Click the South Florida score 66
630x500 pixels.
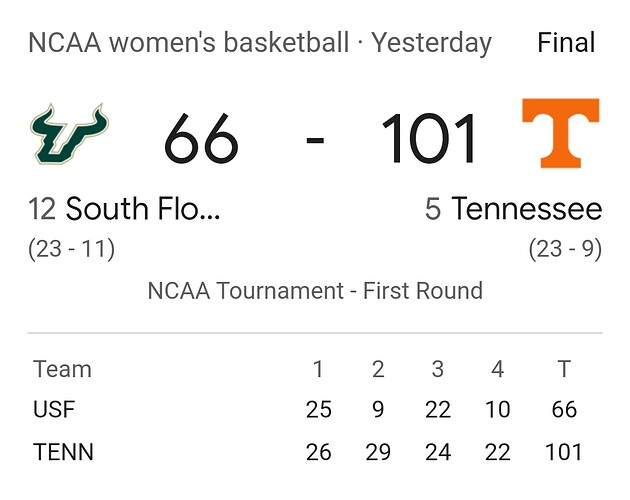[201, 139]
